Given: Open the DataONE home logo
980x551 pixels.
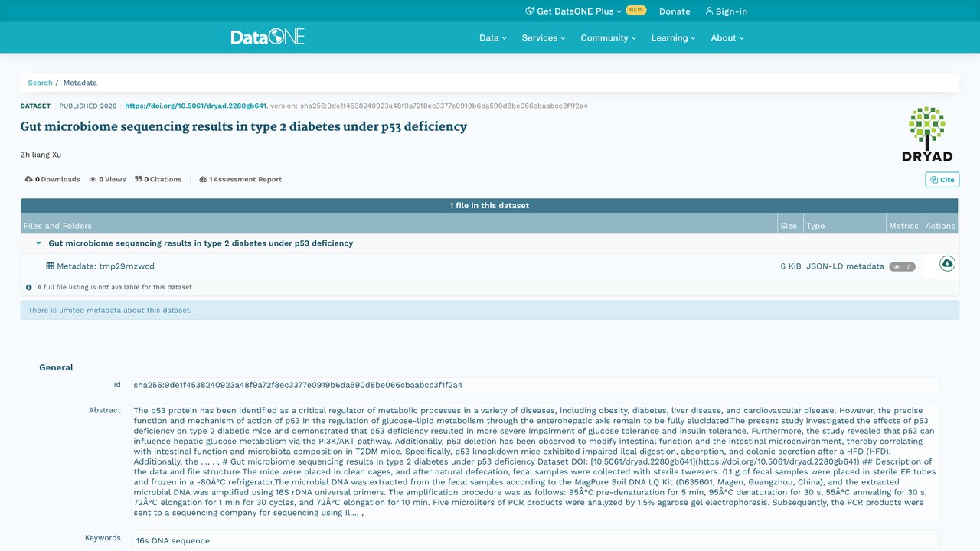Looking at the screenshot, I should tap(268, 37).
